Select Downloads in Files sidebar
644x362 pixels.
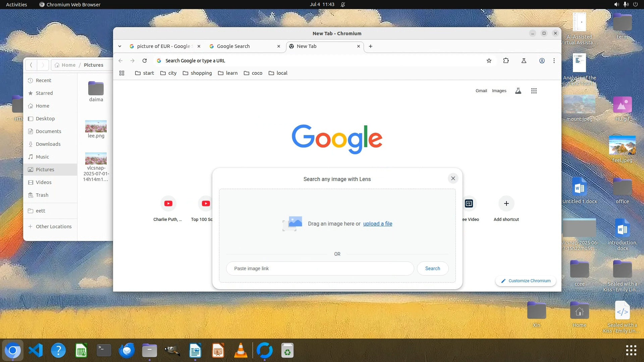click(x=48, y=144)
